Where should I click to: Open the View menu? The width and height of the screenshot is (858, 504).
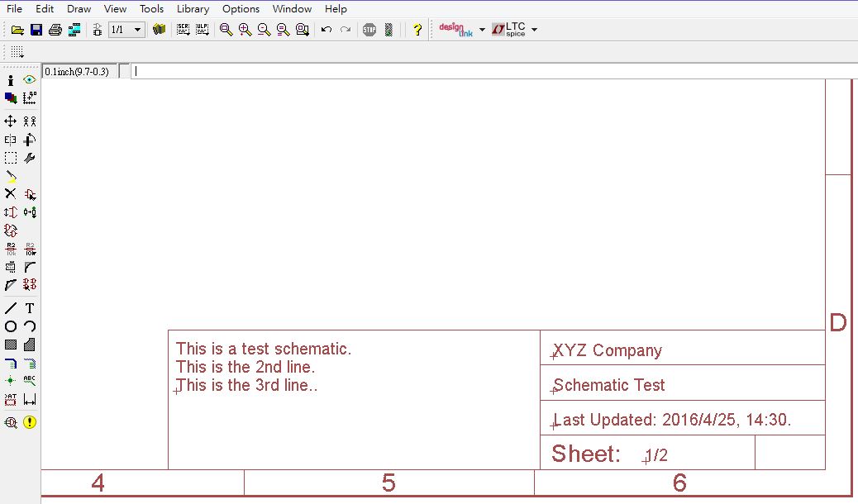[115, 9]
